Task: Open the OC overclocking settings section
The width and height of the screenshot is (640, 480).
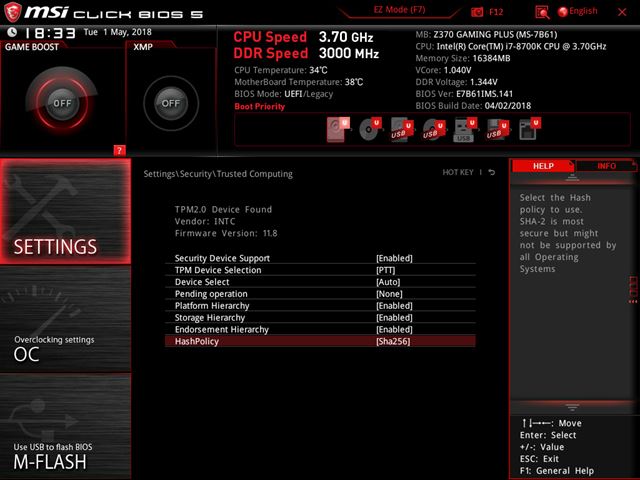Action: [65, 319]
